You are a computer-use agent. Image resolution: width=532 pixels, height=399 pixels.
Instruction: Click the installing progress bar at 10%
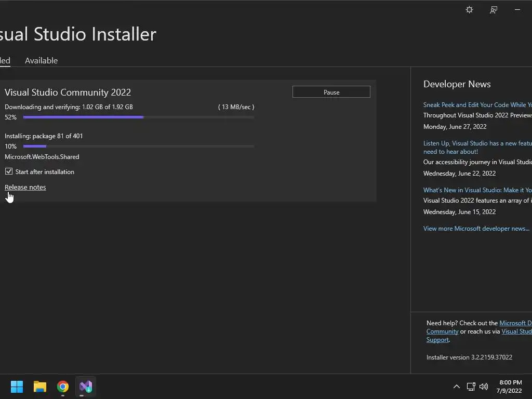coord(138,146)
